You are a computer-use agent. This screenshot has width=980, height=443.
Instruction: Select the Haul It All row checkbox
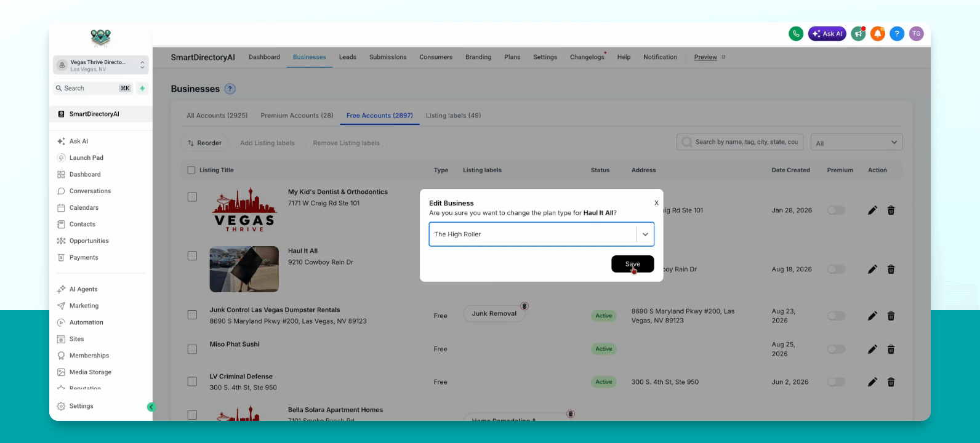(192, 256)
